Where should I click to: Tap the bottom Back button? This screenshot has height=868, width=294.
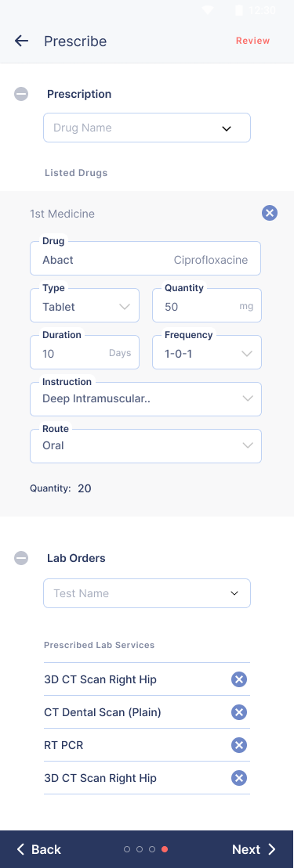tap(39, 849)
